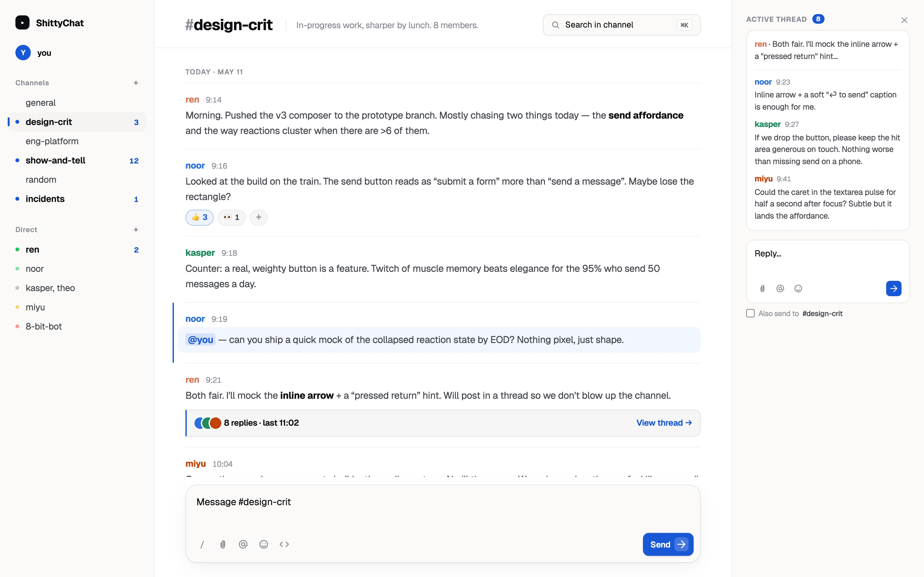Screen dimensions: 924x577
Task: Send the thread reply with the arrow button
Action: coord(893,288)
